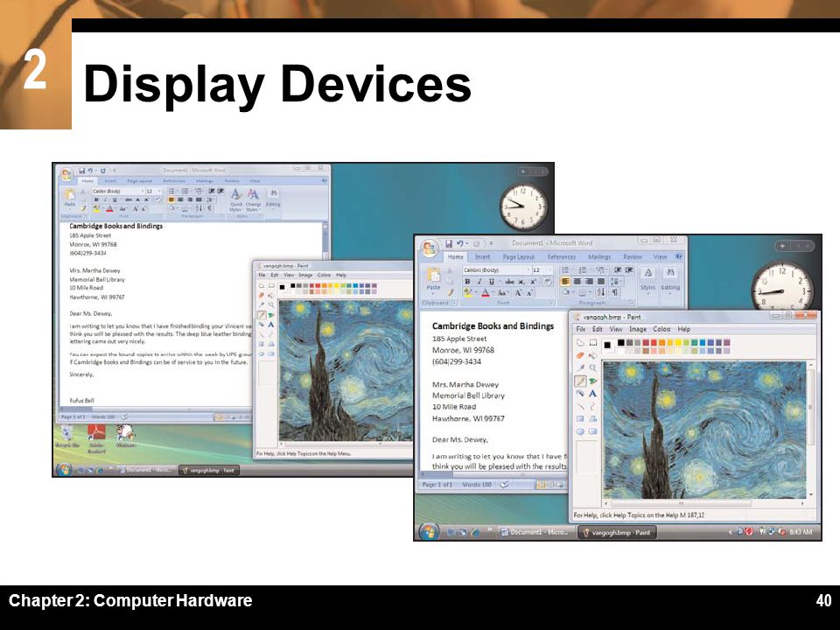Open Customize Quick Access Toolbar arrow in right screenshot's Word
Image resolution: width=840 pixels, height=630 pixels.
click(x=491, y=244)
